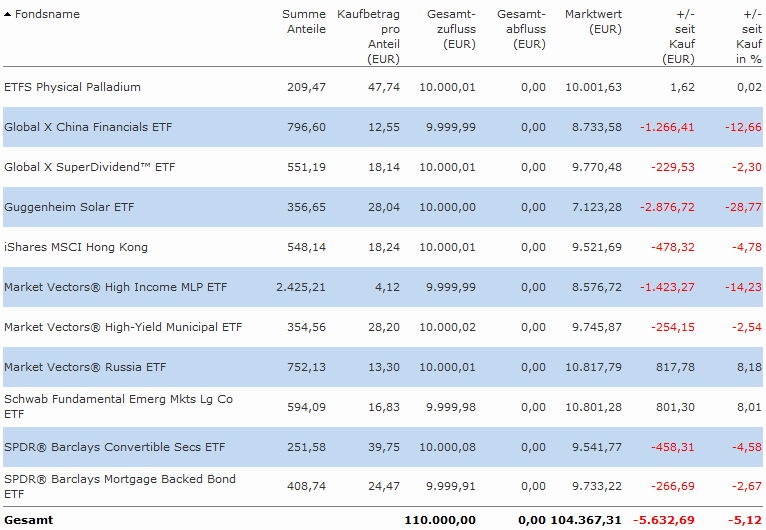The width and height of the screenshot is (766, 530).
Task: Sort by Marktwert (EUR) column header
Action: click(x=592, y=22)
